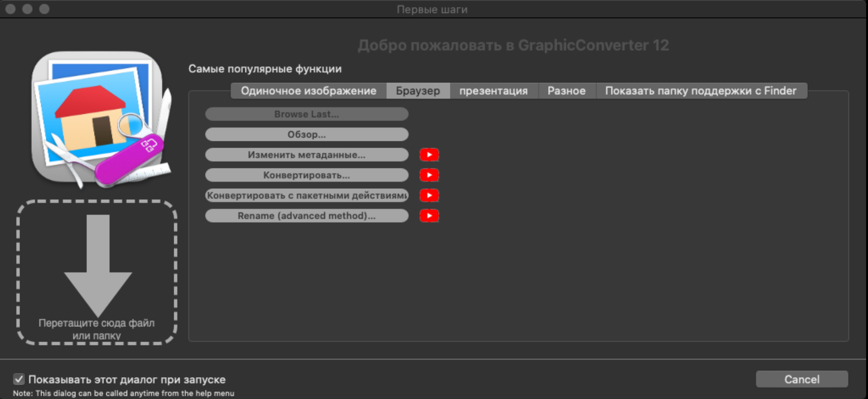Select the Браузер tab
The height and width of the screenshot is (399, 868).
click(x=418, y=91)
